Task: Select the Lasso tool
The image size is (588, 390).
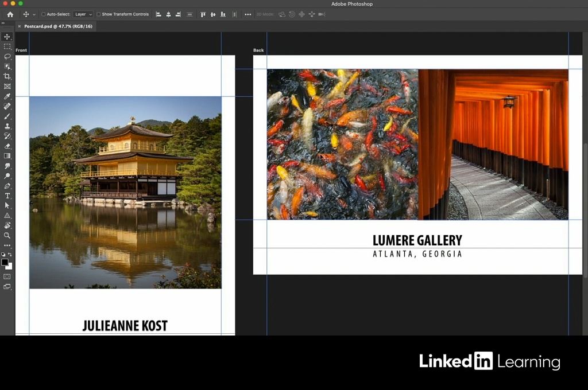Action: coord(7,56)
